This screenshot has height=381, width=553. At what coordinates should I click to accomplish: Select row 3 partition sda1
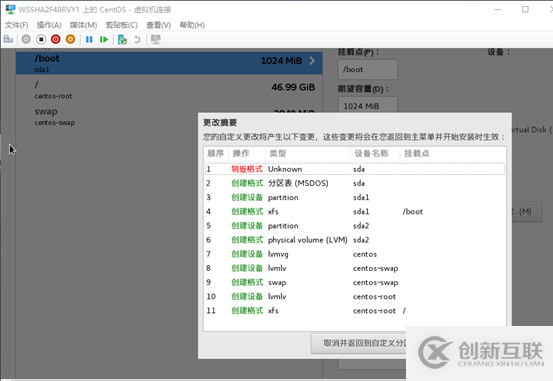[355, 197]
